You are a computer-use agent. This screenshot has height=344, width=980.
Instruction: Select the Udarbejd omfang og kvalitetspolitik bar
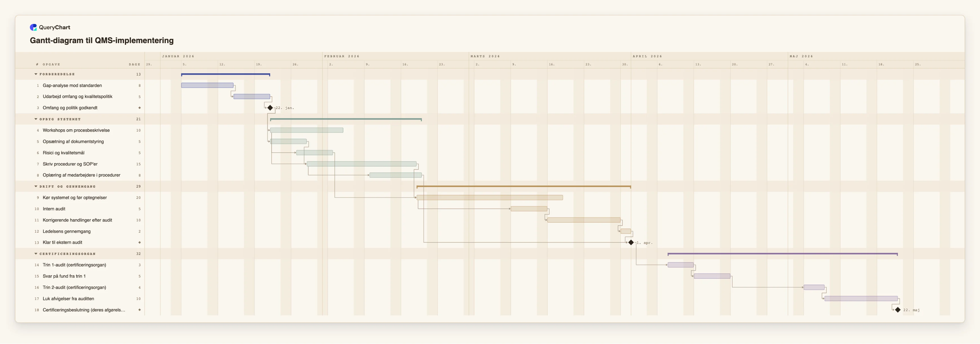tap(252, 96)
